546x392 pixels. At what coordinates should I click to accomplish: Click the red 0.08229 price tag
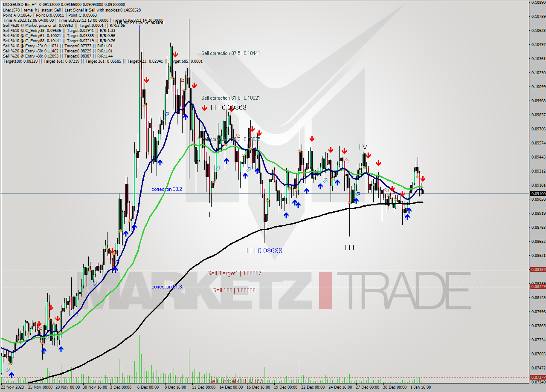(x=537, y=286)
